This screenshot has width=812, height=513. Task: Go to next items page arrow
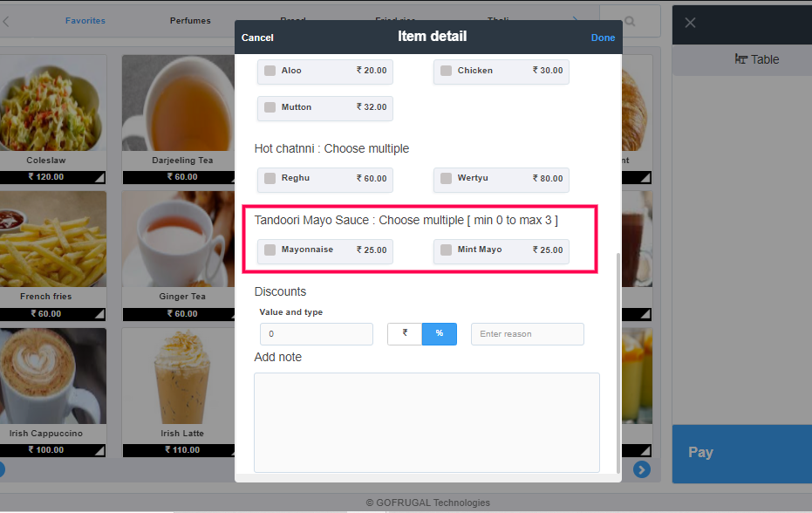click(x=642, y=469)
